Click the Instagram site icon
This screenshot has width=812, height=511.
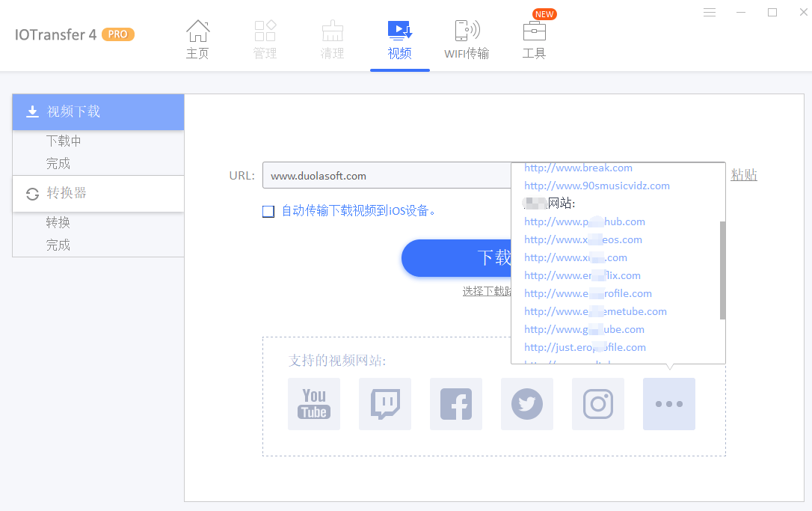[x=597, y=404]
